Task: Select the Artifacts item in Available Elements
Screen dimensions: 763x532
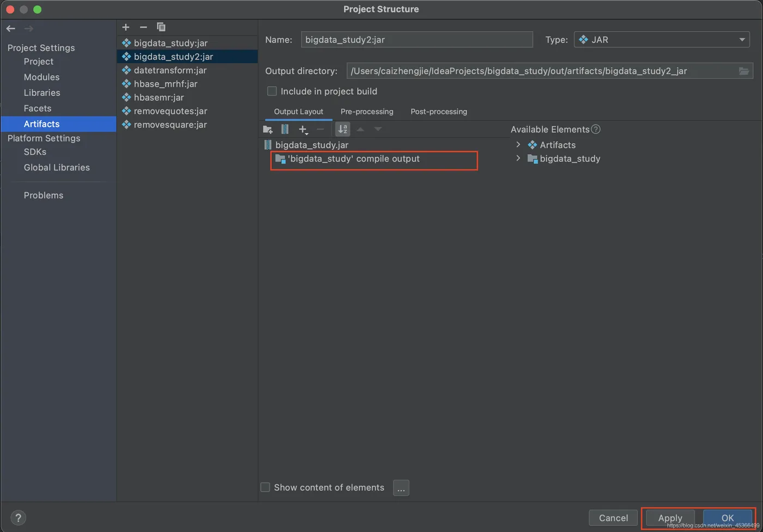Action: 558,145
